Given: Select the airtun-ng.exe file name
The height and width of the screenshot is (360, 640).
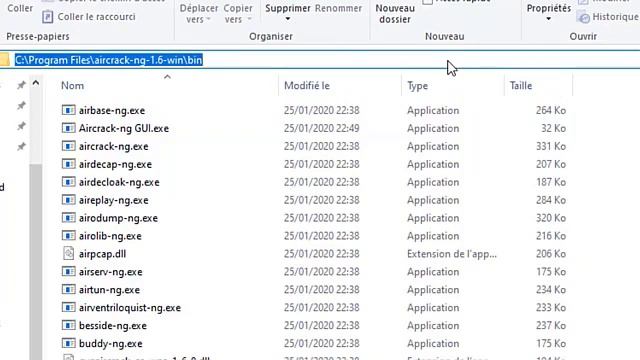Looking at the screenshot, I should coord(109,290).
